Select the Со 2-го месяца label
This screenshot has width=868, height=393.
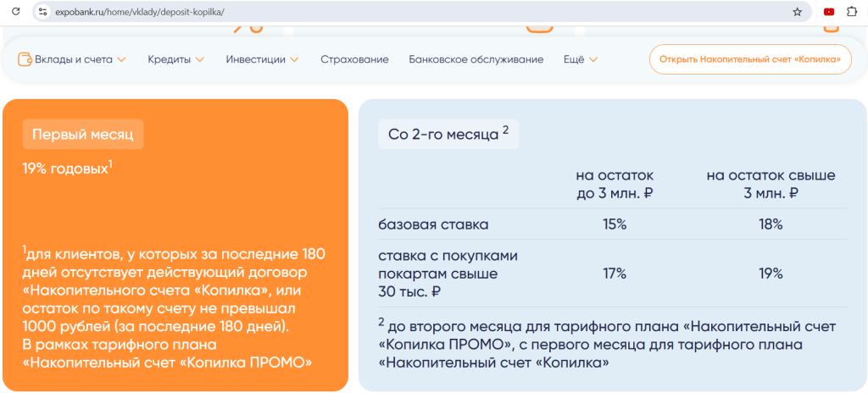(x=448, y=135)
